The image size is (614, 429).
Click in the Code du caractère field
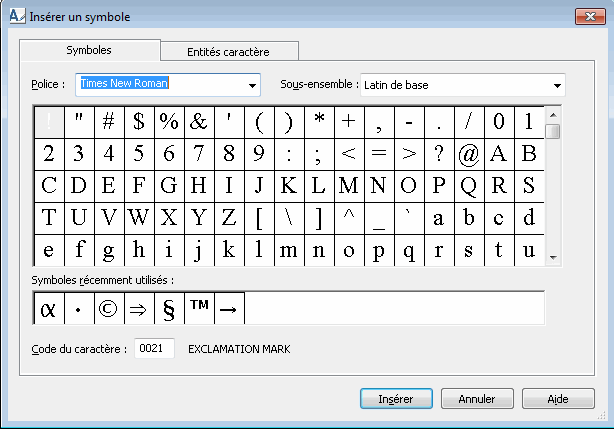pyautogui.click(x=154, y=348)
